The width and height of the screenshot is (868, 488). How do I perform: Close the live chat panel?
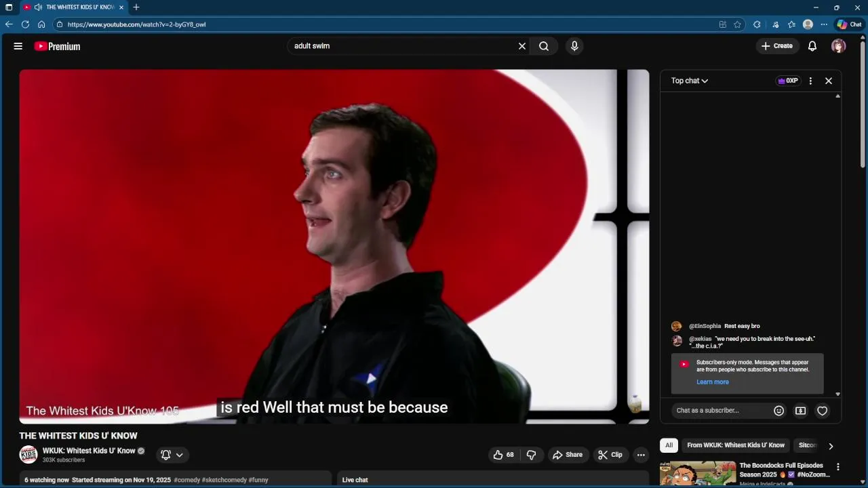pos(829,81)
